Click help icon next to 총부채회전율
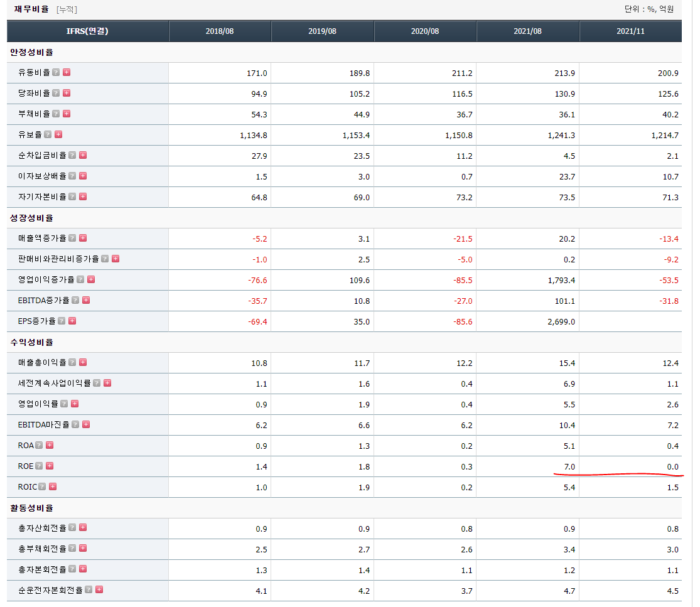Image resolution: width=700 pixels, height=607 pixels. [72, 549]
